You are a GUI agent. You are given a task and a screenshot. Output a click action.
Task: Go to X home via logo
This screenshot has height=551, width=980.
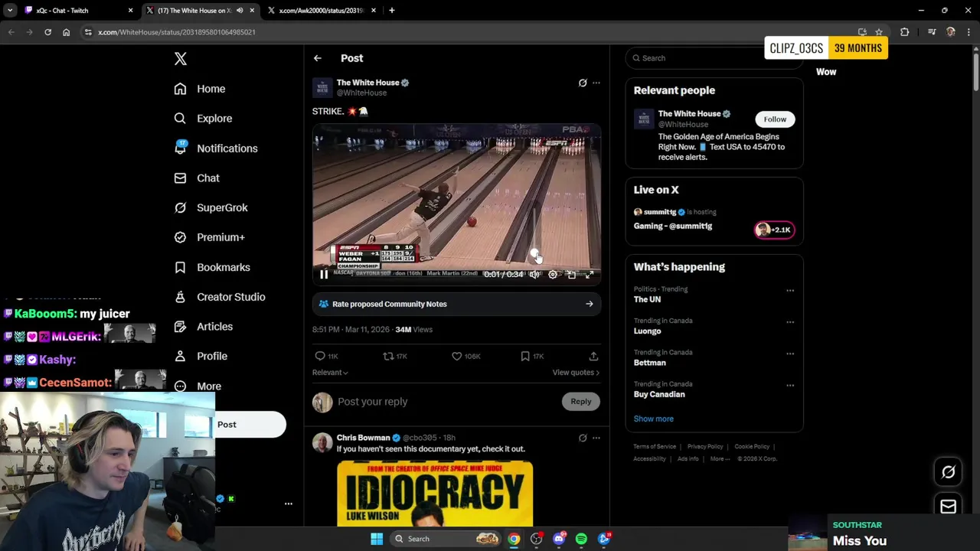(x=180, y=59)
